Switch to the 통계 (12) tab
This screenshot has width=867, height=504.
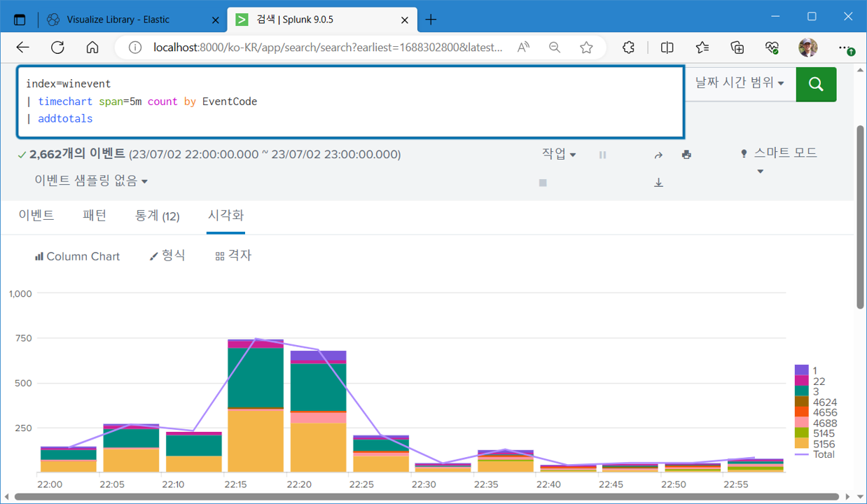pyautogui.click(x=158, y=216)
